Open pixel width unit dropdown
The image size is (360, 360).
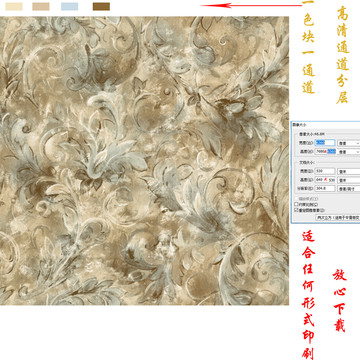349,143
